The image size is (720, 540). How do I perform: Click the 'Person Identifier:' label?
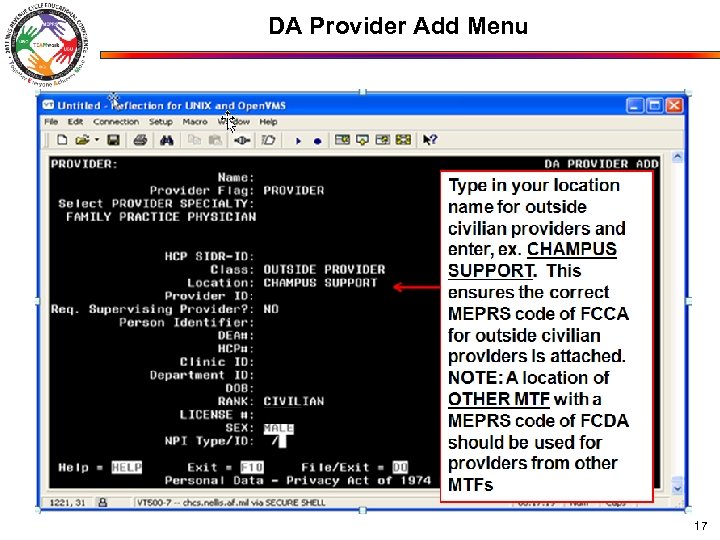coord(186,322)
